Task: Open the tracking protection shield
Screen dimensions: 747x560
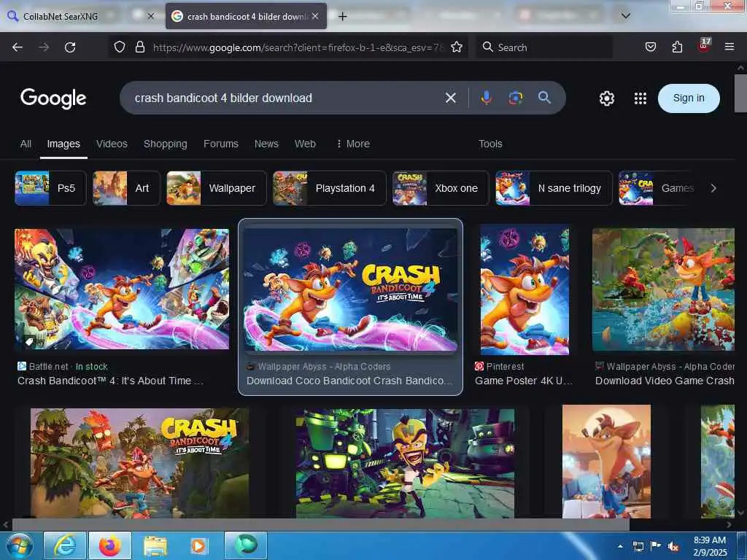Action: [120, 47]
